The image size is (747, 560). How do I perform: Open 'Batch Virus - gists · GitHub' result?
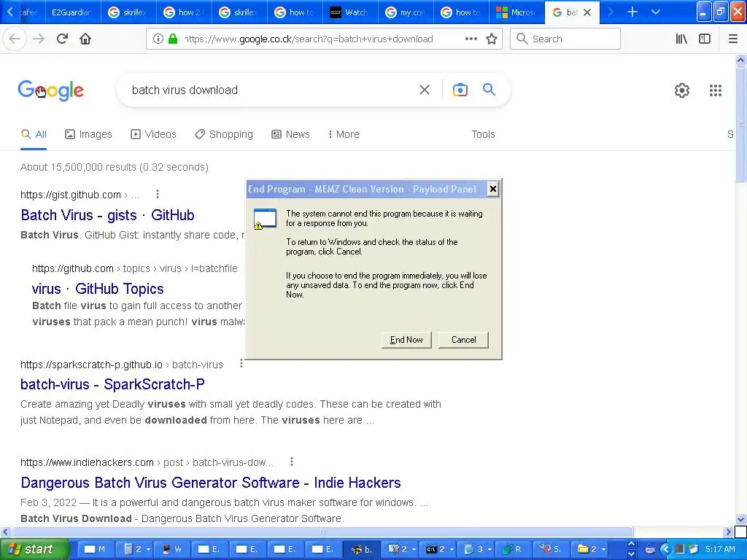(x=108, y=215)
